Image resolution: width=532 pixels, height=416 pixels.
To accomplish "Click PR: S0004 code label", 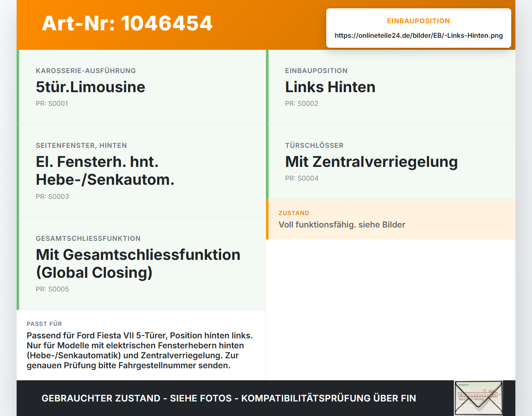I will 302,178.
